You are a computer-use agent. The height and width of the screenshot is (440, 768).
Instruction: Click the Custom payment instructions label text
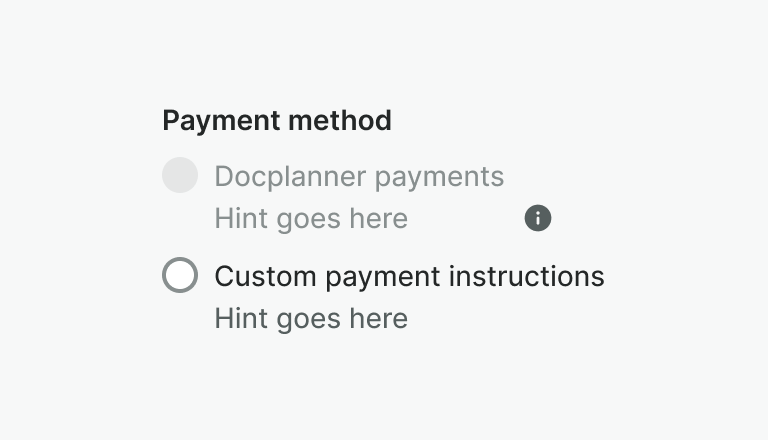click(409, 275)
